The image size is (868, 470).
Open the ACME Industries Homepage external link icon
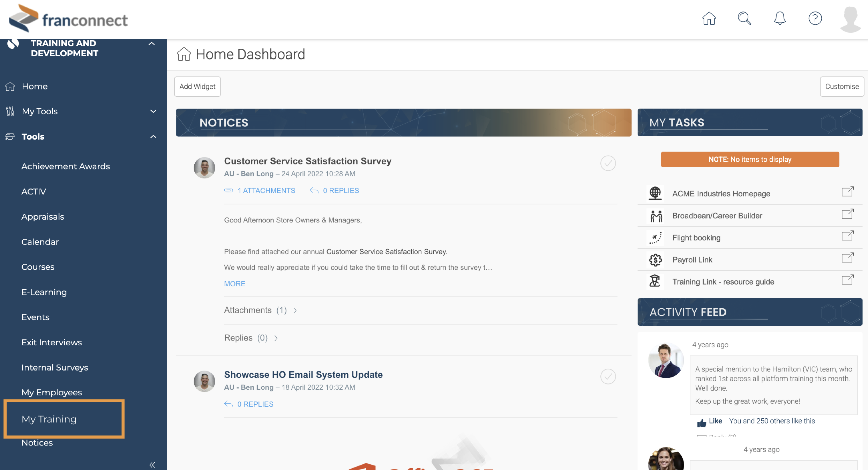[847, 192]
